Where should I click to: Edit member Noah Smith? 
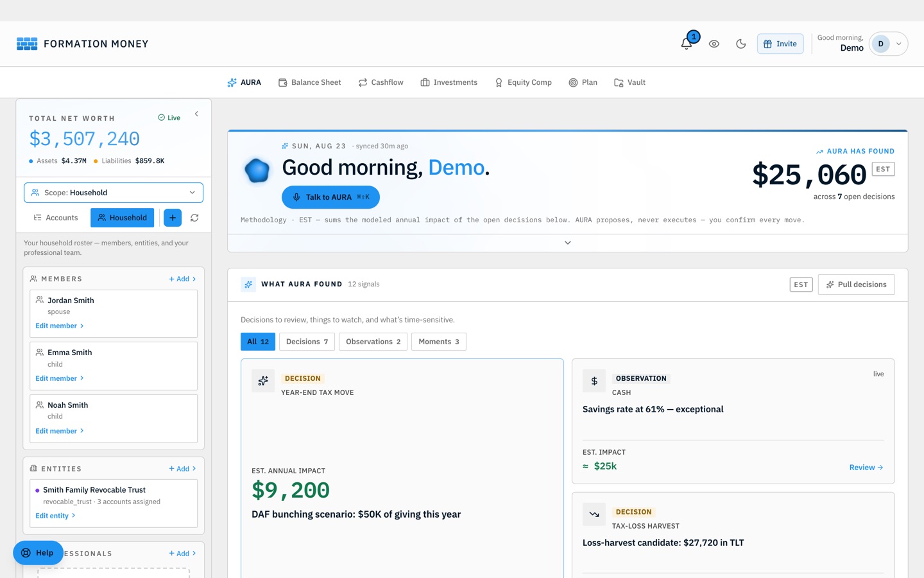60,431
